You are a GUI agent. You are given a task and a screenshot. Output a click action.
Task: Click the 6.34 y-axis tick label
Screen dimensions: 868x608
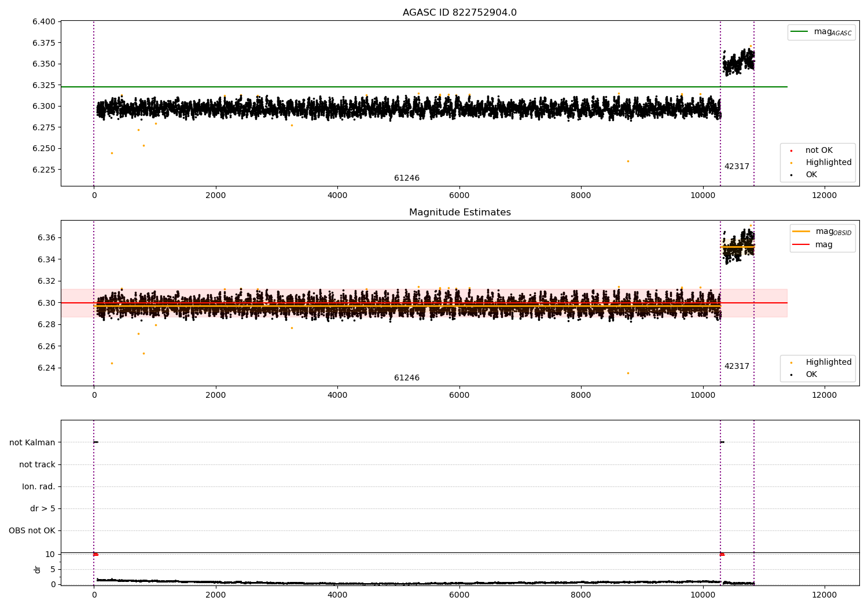point(46,259)
